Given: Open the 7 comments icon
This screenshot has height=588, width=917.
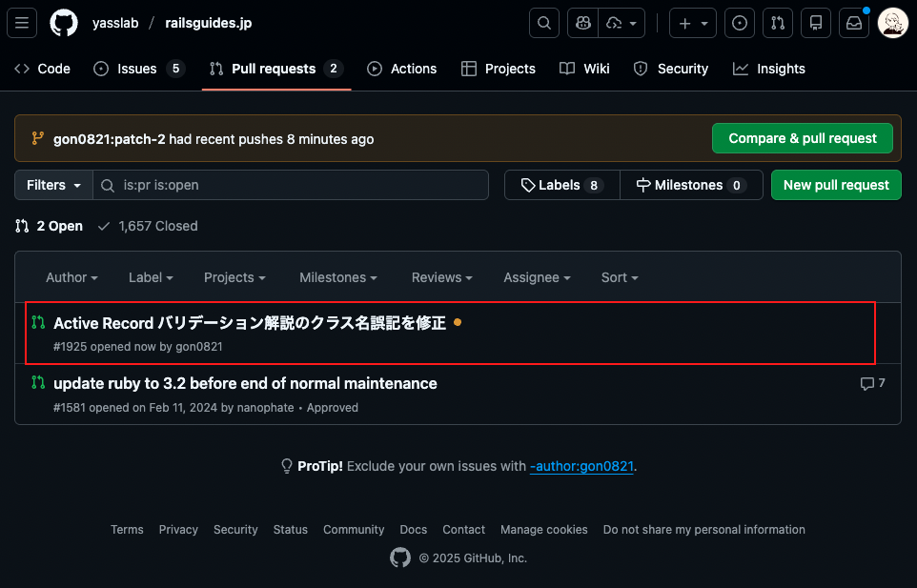Looking at the screenshot, I should (x=872, y=383).
